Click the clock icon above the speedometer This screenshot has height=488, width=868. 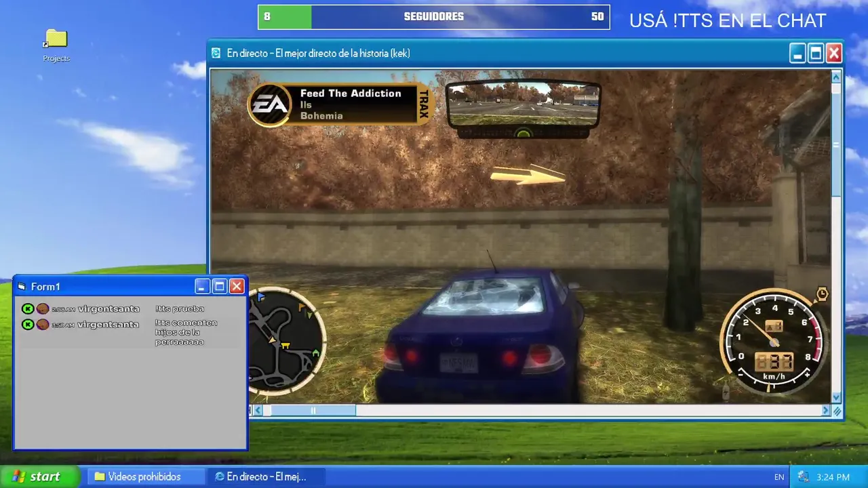tap(822, 293)
